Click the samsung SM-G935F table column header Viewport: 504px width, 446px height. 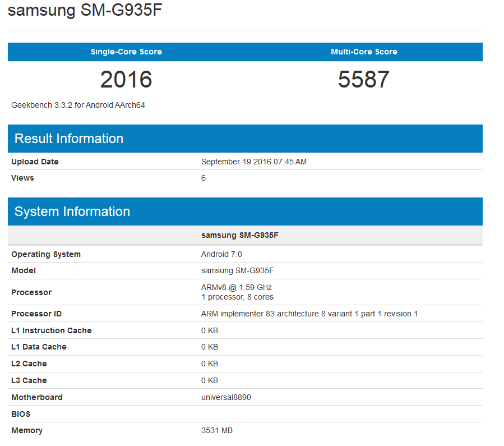click(240, 236)
